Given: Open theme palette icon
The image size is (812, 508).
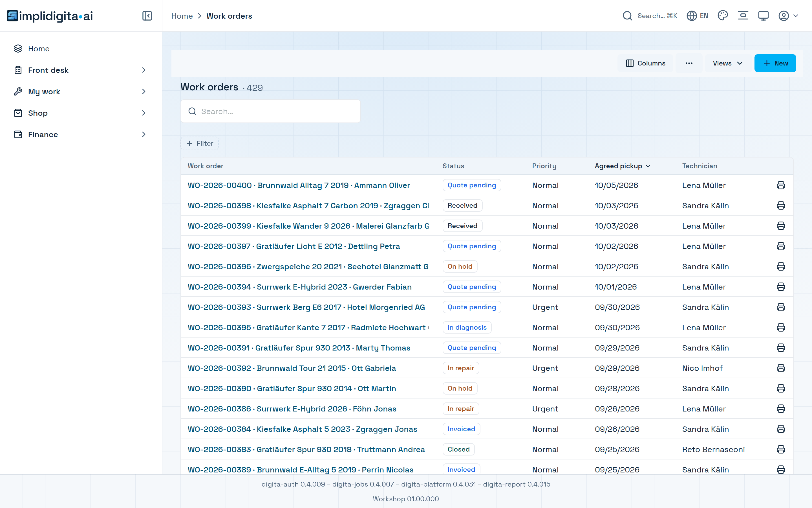Looking at the screenshot, I should [x=722, y=16].
